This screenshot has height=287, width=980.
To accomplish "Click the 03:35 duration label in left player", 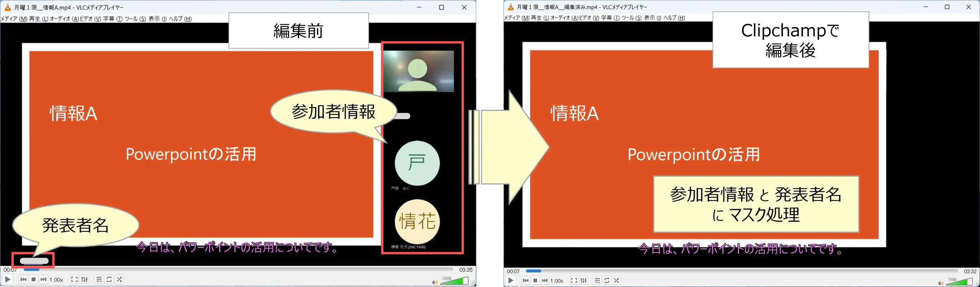I will pos(465,270).
